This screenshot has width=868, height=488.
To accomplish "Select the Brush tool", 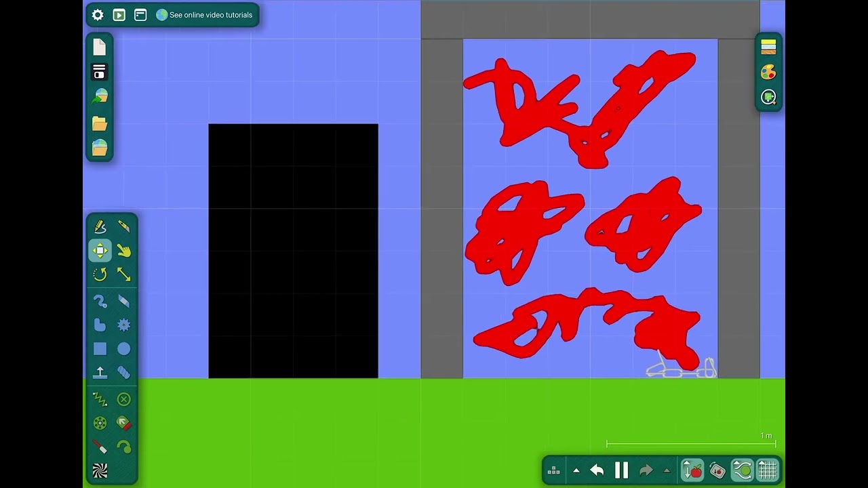I will pyautogui.click(x=100, y=301).
